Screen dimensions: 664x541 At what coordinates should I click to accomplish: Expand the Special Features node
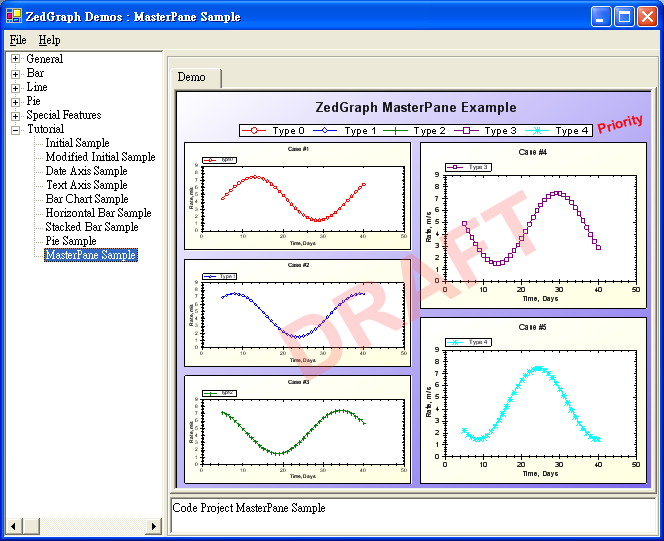click(x=15, y=116)
